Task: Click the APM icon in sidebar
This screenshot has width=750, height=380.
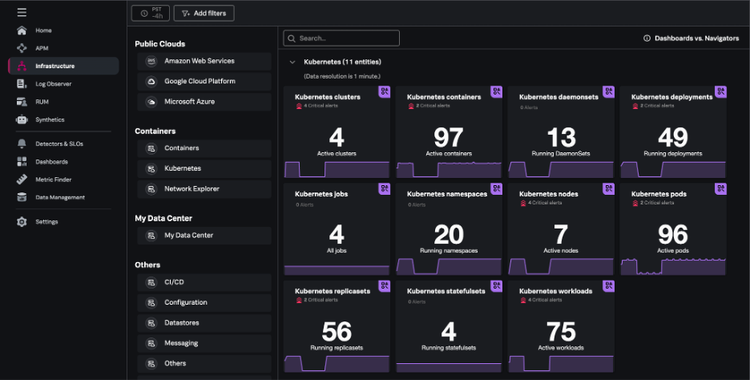Action: (x=22, y=48)
